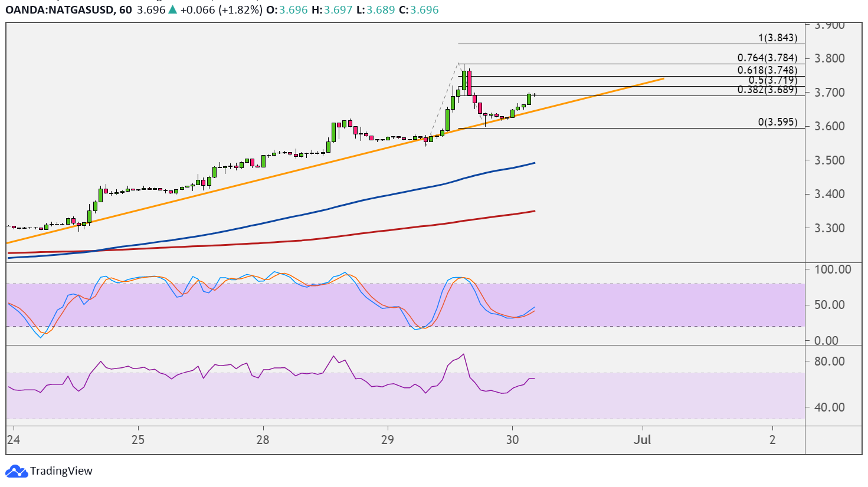Viewport: 868px width, 487px height.
Task: Click the green up-triangle price change indicator
Action: click(x=173, y=10)
